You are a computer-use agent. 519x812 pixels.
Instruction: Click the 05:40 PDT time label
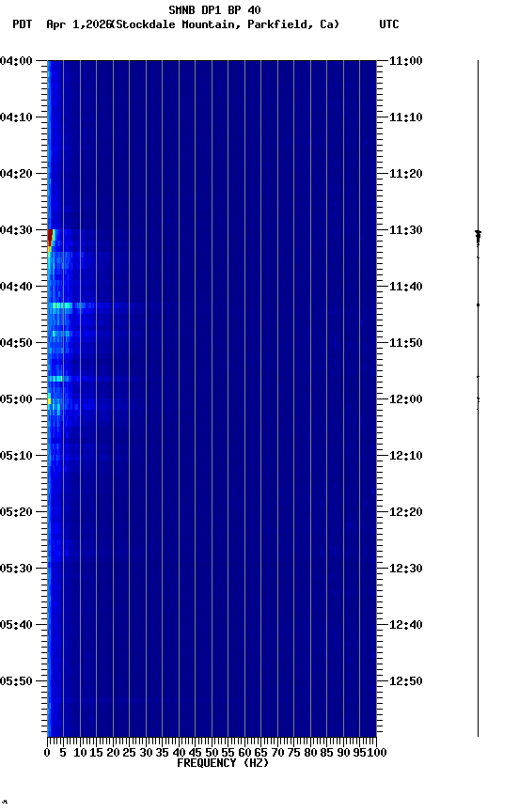(x=16, y=625)
